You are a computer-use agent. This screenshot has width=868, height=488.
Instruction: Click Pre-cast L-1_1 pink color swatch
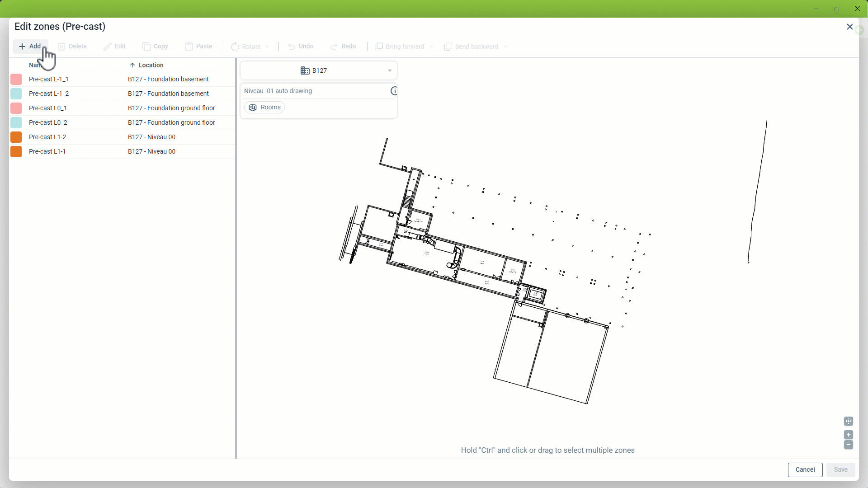[x=16, y=80]
